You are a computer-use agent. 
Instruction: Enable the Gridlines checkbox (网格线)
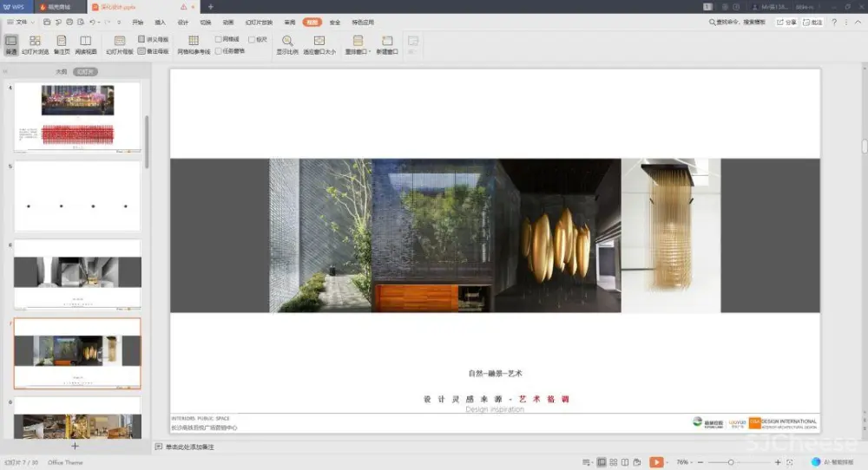219,40
